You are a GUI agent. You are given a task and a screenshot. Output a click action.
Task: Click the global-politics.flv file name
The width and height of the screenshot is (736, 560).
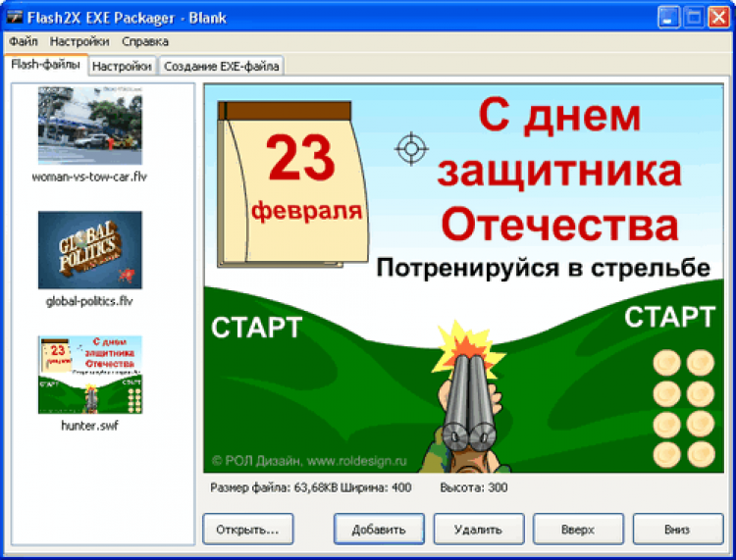[89, 301]
